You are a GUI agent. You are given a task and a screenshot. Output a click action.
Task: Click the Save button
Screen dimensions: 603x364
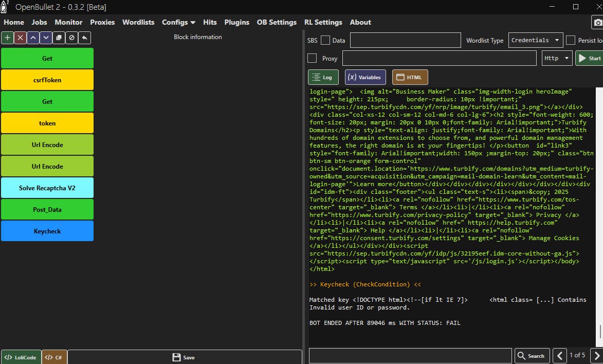[184, 357]
